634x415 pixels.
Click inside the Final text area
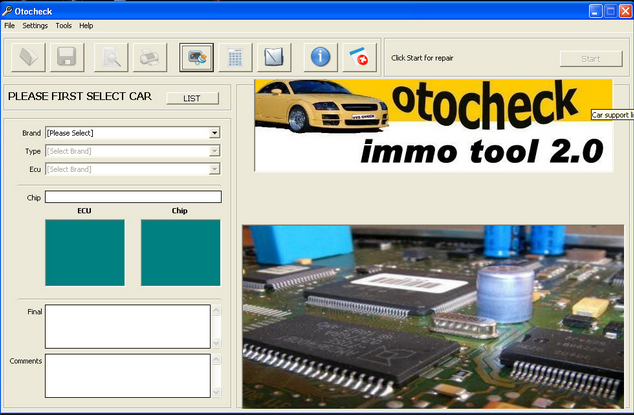point(128,326)
